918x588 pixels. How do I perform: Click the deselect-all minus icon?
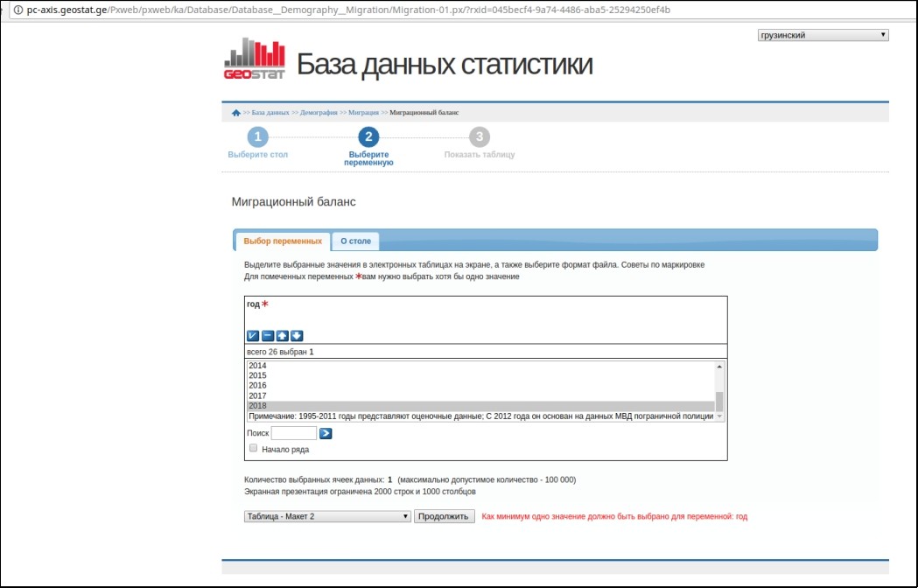[x=268, y=336]
